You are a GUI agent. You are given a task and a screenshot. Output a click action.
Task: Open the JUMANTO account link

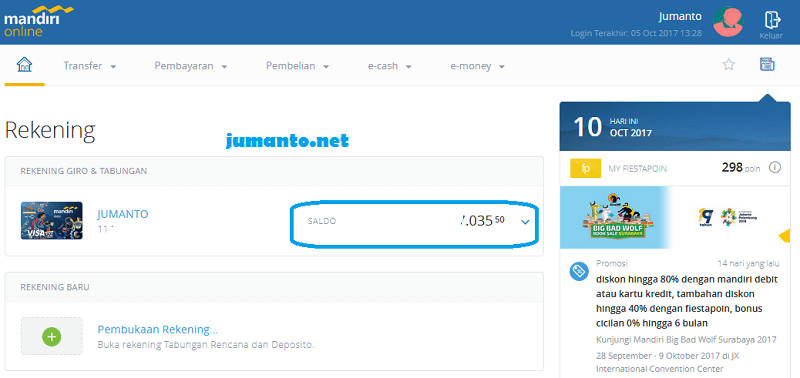122,214
